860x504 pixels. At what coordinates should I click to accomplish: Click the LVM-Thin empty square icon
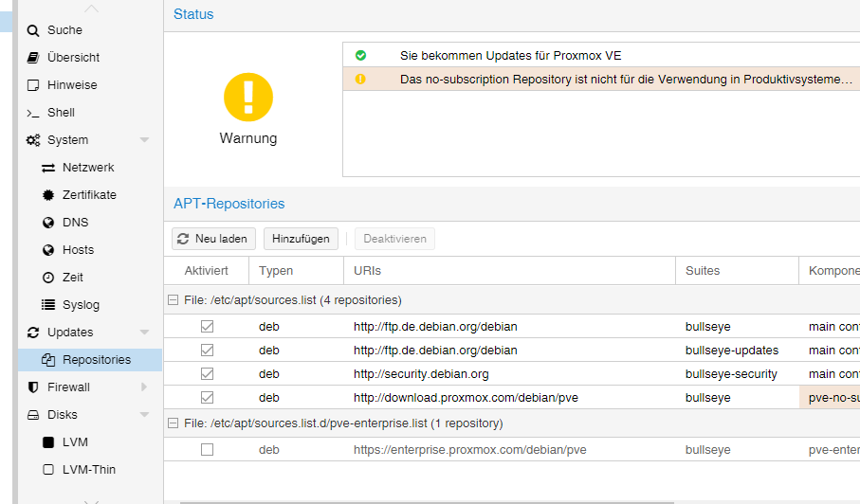pos(48,470)
